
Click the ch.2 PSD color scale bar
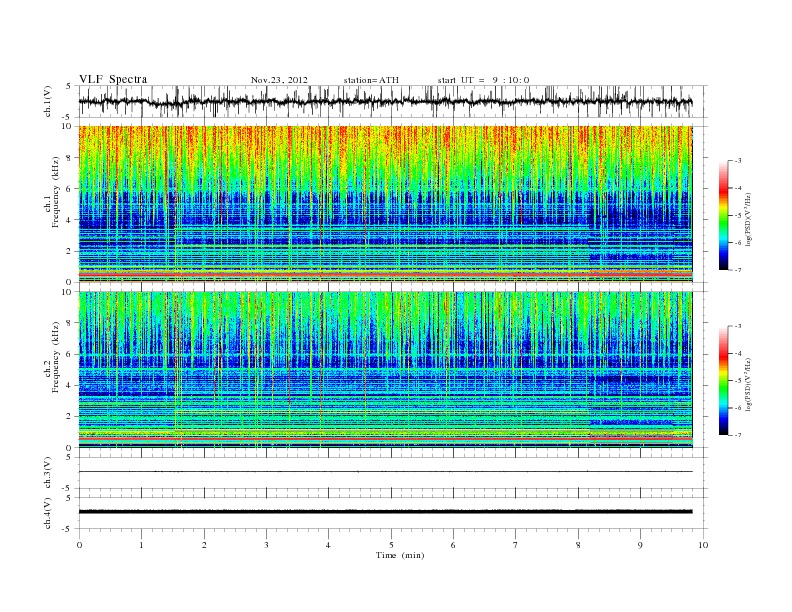[723, 381]
